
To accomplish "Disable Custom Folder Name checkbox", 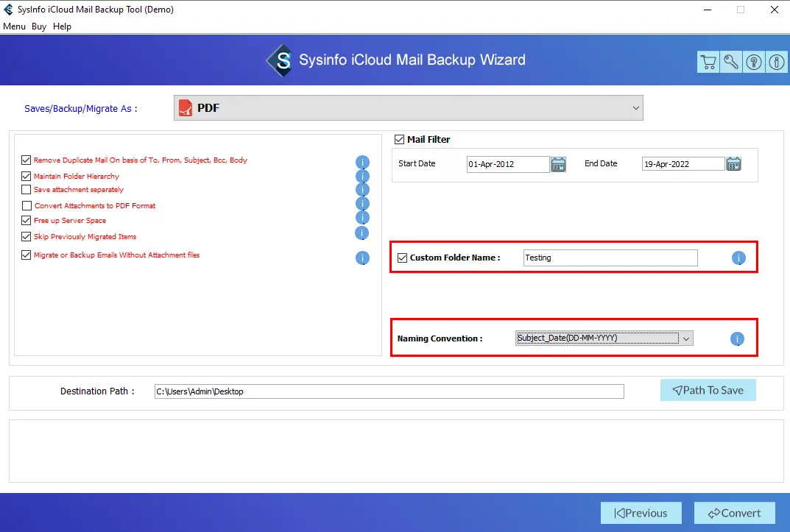I will tap(402, 258).
